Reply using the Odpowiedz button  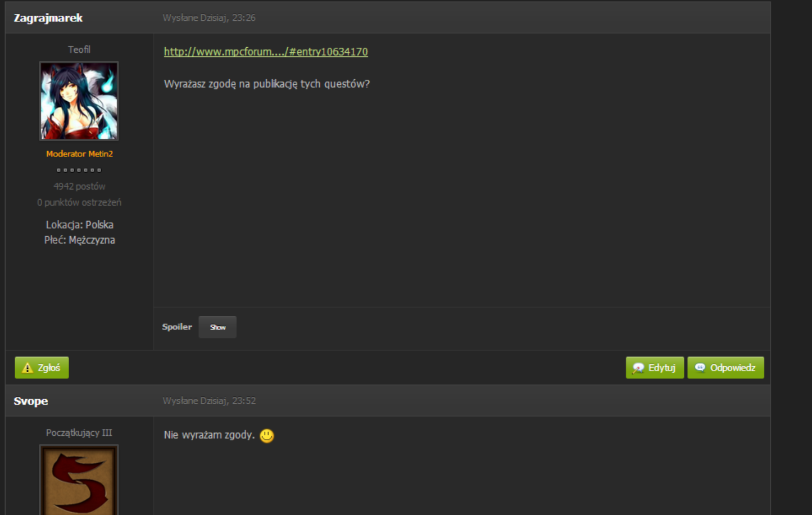pos(725,368)
